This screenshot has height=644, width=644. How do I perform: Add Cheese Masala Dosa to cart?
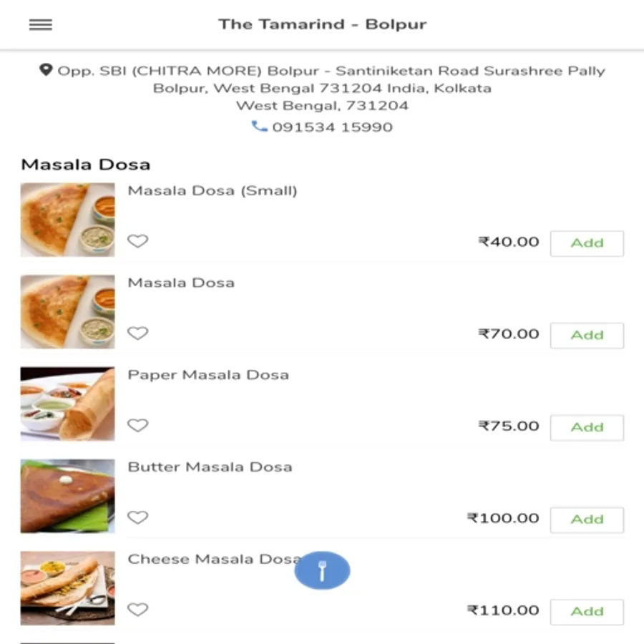(587, 612)
